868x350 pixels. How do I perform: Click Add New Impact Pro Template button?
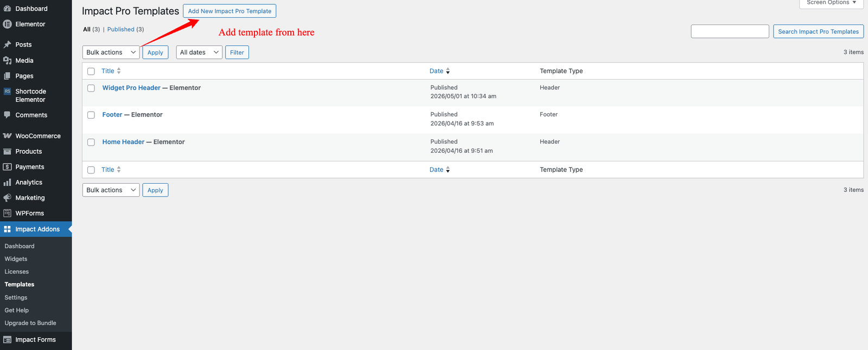click(x=229, y=11)
